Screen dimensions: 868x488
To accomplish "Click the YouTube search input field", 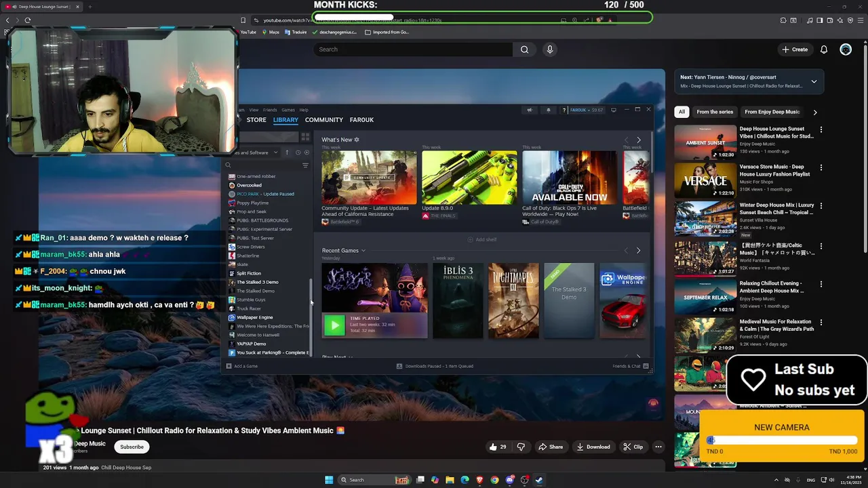I will coord(414,49).
